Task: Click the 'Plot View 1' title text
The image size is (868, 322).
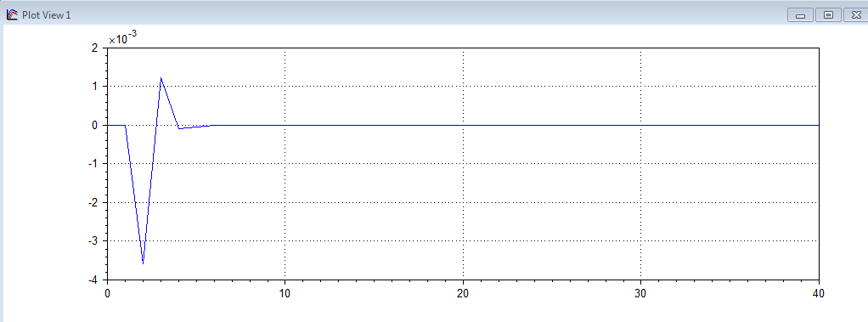Action: coord(47,15)
